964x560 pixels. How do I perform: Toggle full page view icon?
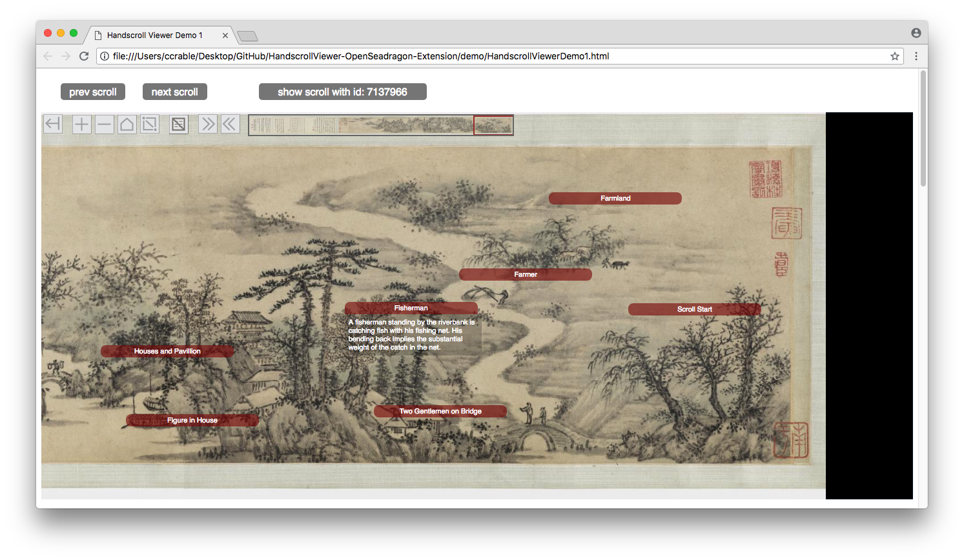coord(149,124)
